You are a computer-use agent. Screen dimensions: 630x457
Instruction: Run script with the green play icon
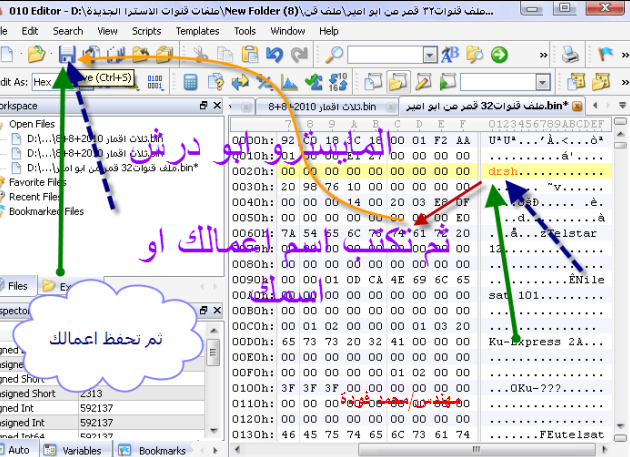(447, 82)
